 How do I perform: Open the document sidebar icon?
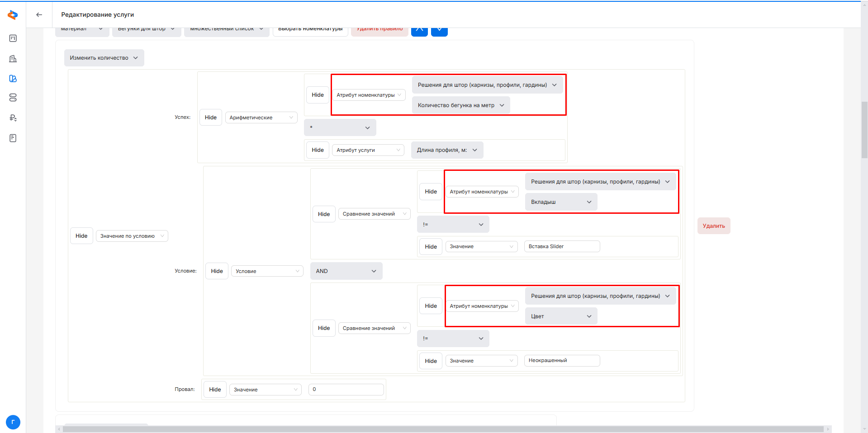click(x=13, y=138)
